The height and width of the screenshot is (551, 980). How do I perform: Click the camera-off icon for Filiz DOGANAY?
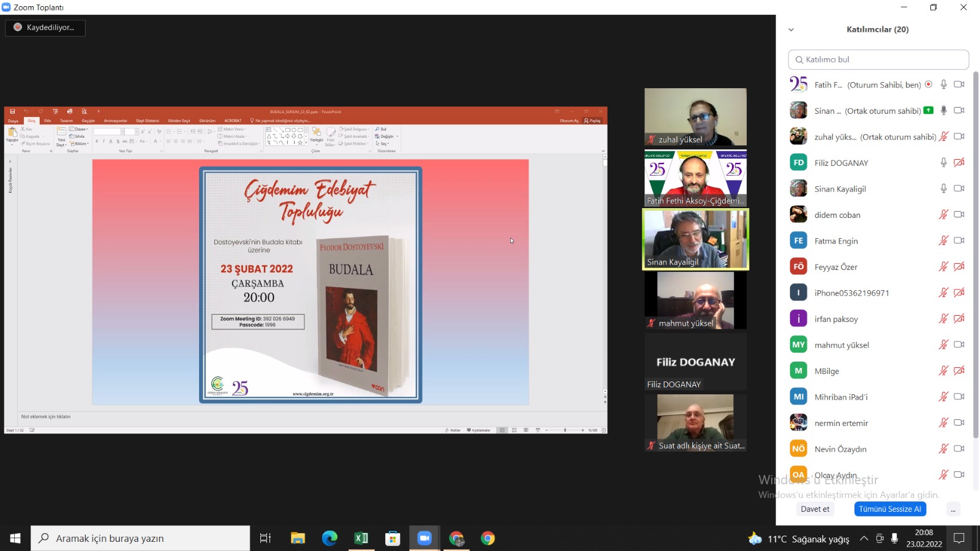(x=959, y=162)
